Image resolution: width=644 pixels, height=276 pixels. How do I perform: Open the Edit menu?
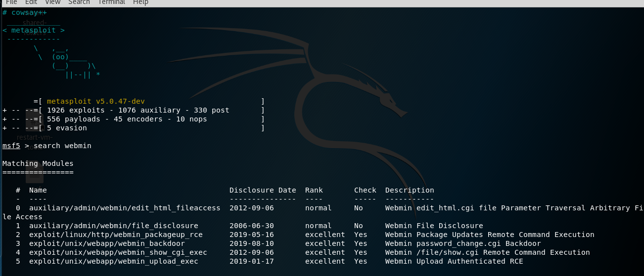tap(31, 2)
